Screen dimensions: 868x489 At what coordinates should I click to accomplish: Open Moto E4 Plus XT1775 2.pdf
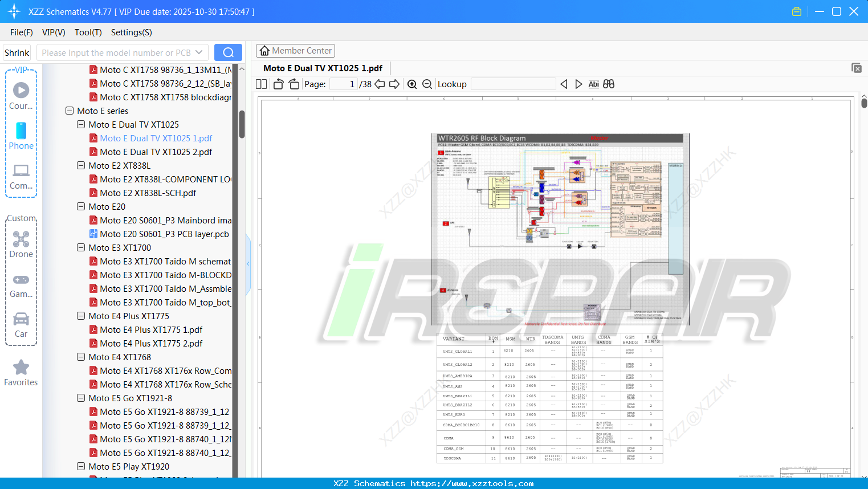pos(151,343)
